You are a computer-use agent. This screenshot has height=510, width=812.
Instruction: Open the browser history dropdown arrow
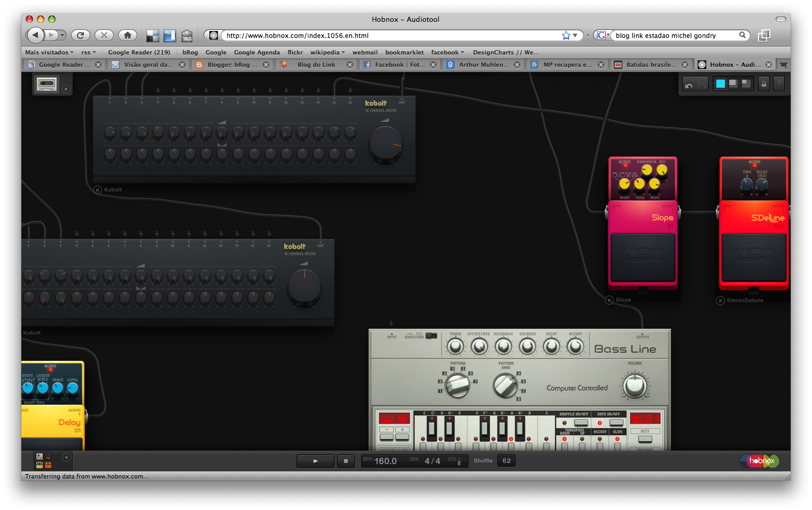(x=63, y=35)
